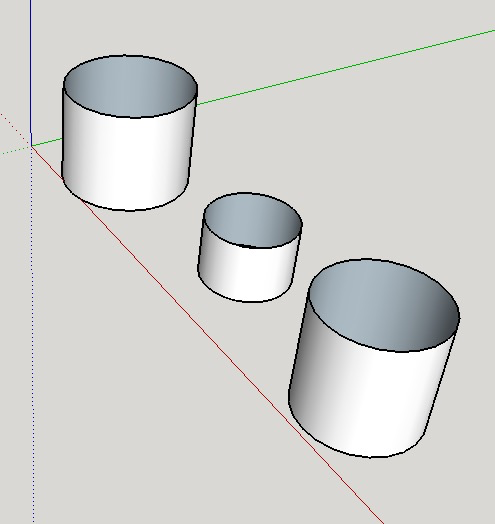Pick the bottom edge of the small middle cylinder

(246, 301)
